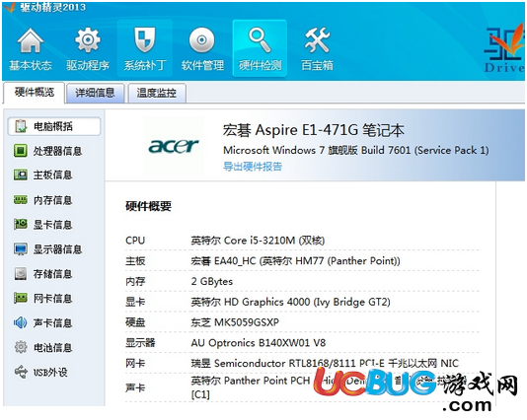Select 显卡信息 label in sidebar

pos(52,224)
